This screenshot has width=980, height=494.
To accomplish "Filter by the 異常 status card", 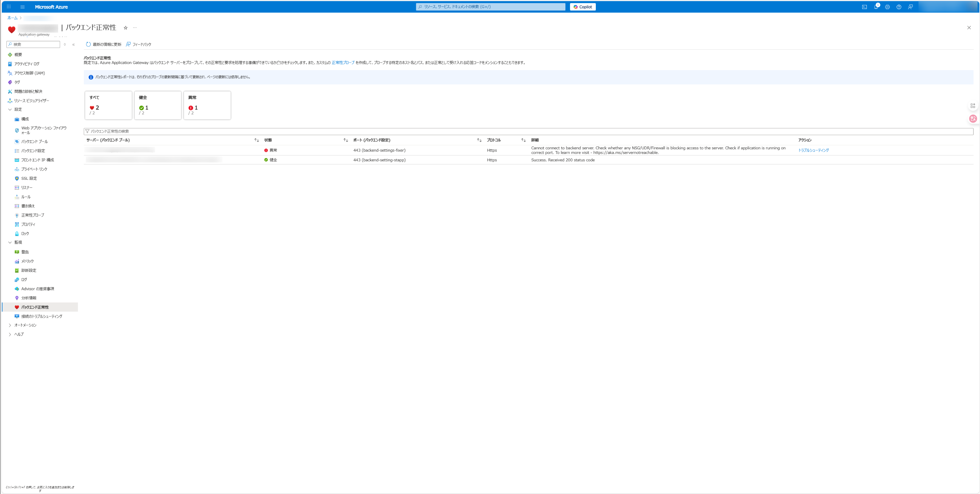I will [x=207, y=106].
